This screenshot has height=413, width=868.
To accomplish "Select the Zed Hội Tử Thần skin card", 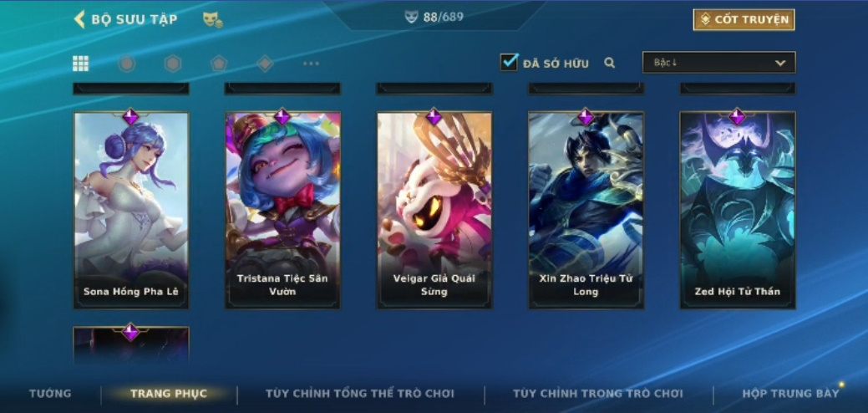I will (738, 210).
